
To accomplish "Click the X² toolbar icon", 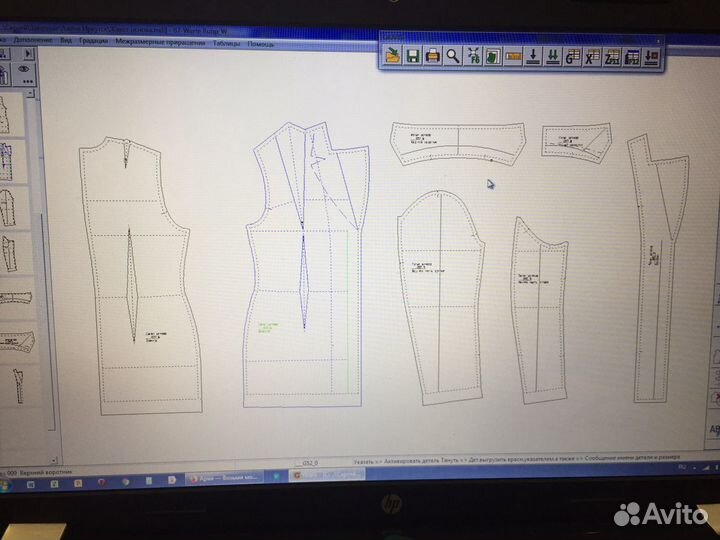I will (590, 56).
